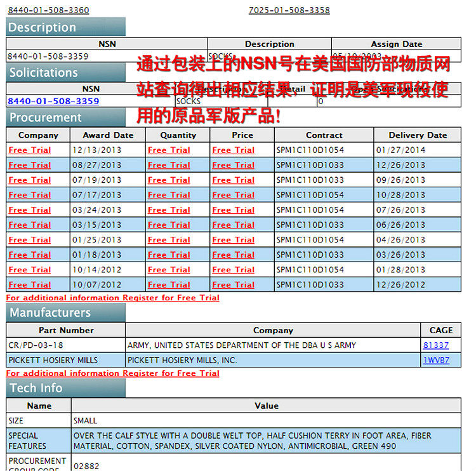Select delivery date 04/26/2013 cell
This screenshot has height=471, width=476.
click(x=418, y=240)
